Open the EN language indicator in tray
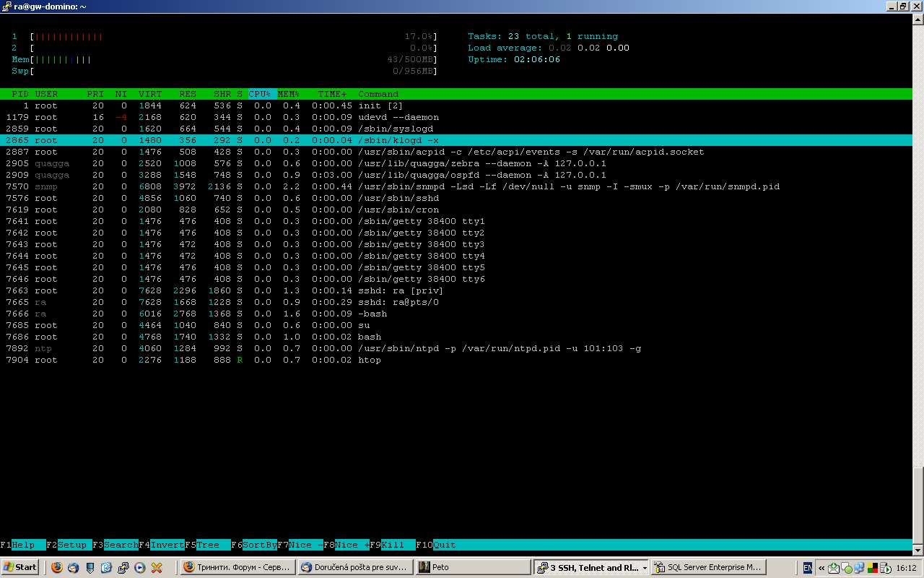 [807, 568]
